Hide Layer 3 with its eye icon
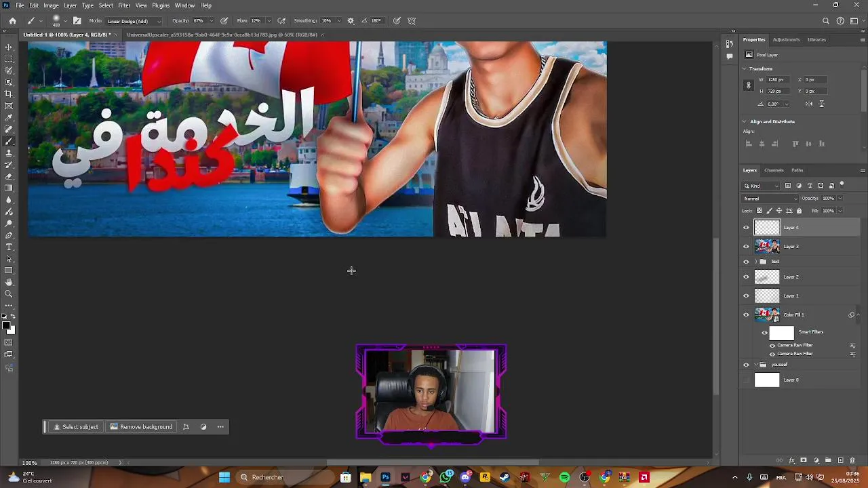868x488 pixels. [746, 247]
